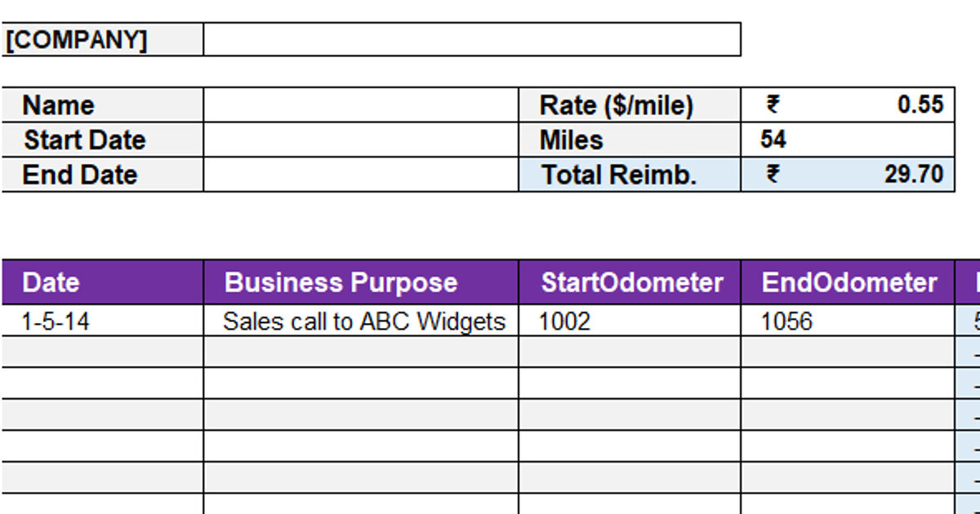Click the empty Date cell below 1-5-14
Viewport: 980px width, 514px height.
pyautogui.click(x=103, y=352)
